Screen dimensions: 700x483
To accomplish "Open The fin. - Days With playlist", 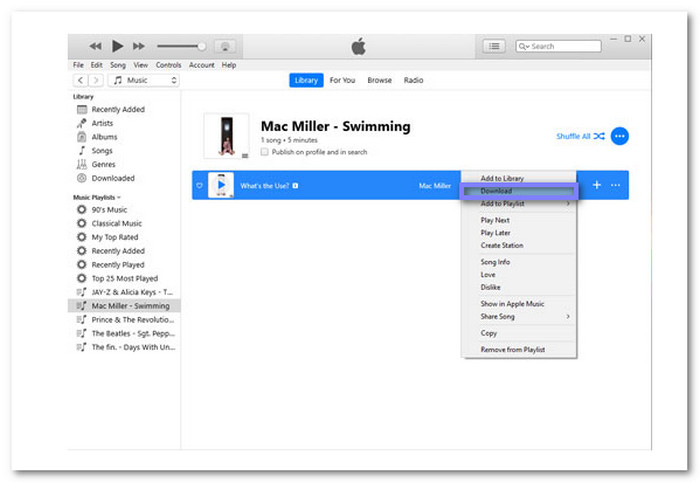I will coord(126,347).
